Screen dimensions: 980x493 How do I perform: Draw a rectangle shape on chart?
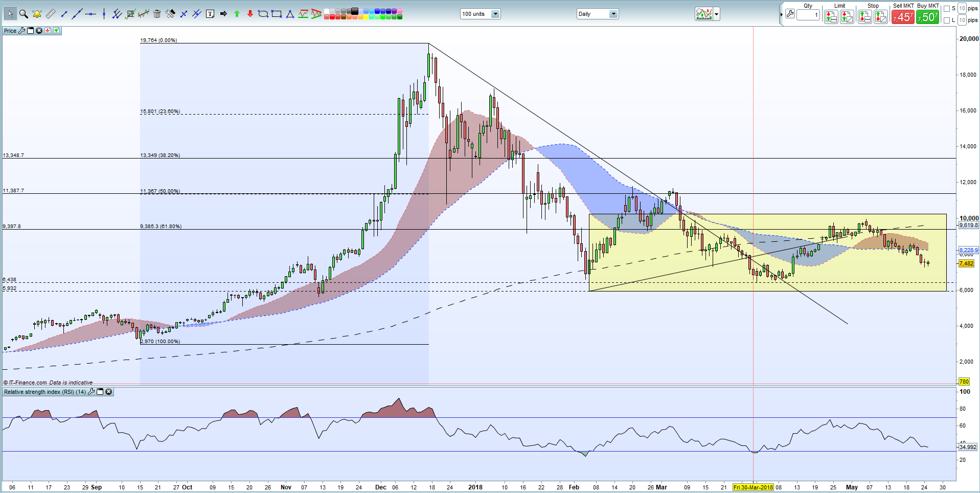(277, 14)
